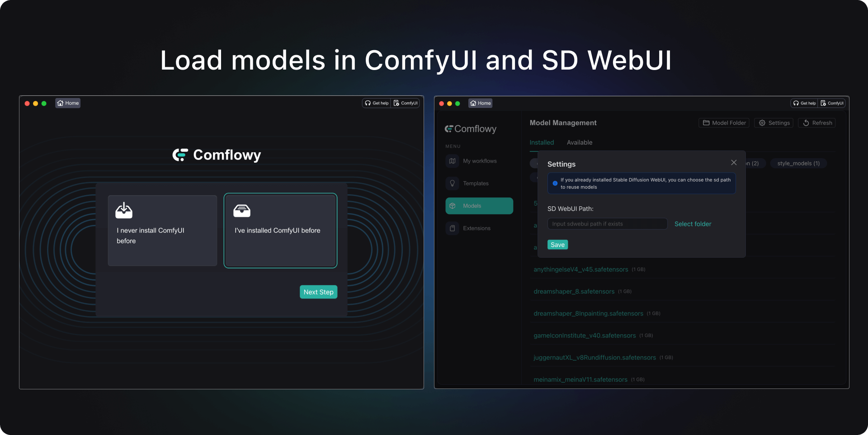Click juggernautXL_v8Rundiffusion.safetensors model row

tap(683, 358)
